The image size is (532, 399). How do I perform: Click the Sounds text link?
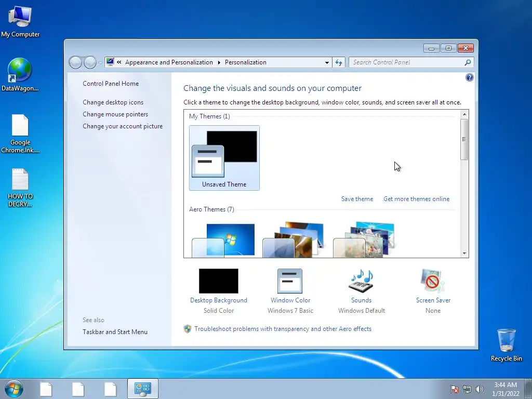coord(361,300)
